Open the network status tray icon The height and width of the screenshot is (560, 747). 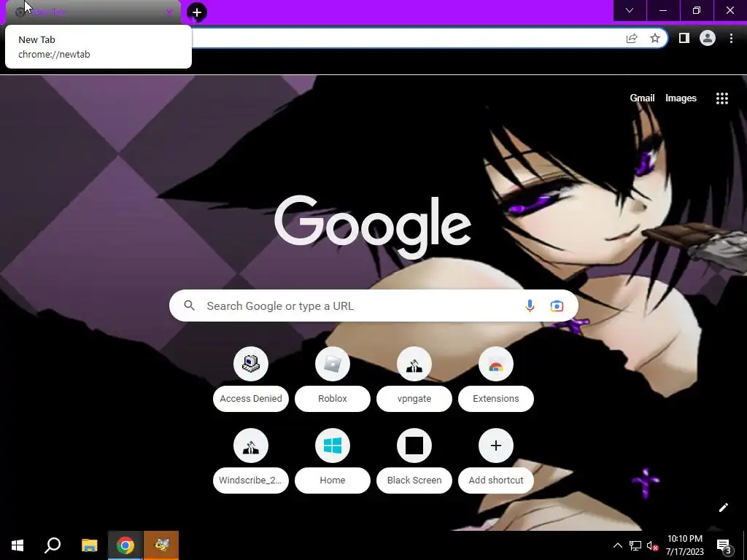635,545
